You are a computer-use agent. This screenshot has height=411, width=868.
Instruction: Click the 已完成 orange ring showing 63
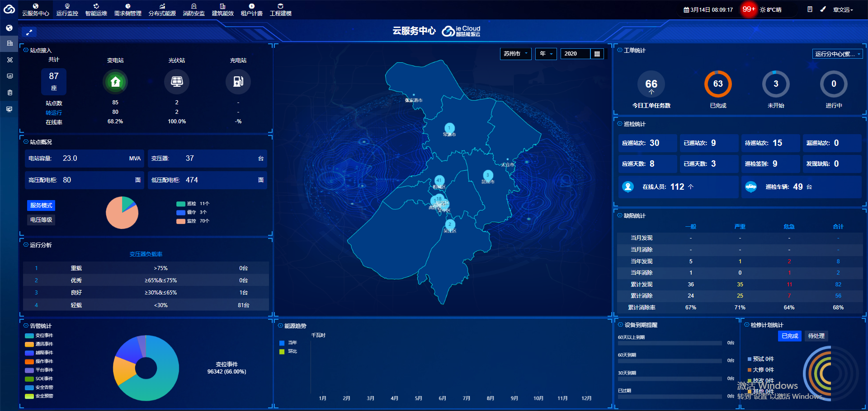[x=718, y=84]
